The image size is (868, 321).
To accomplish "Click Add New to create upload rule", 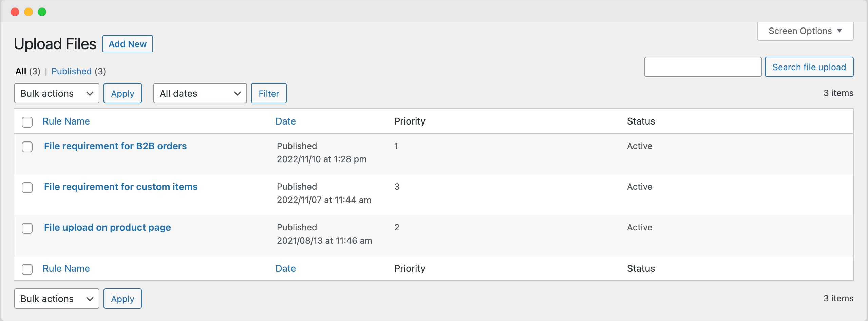I will pyautogui.click(x=128, y=44).
